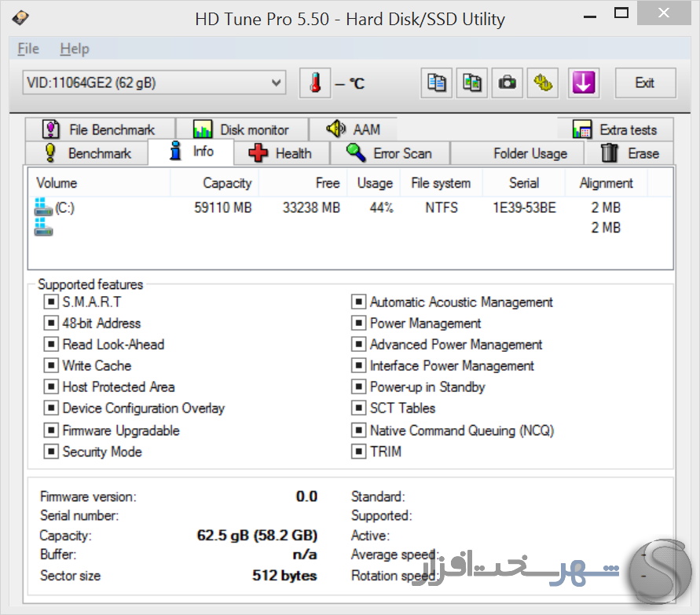
Task: Switch to the File Benchmark tab
Action: 100,130
